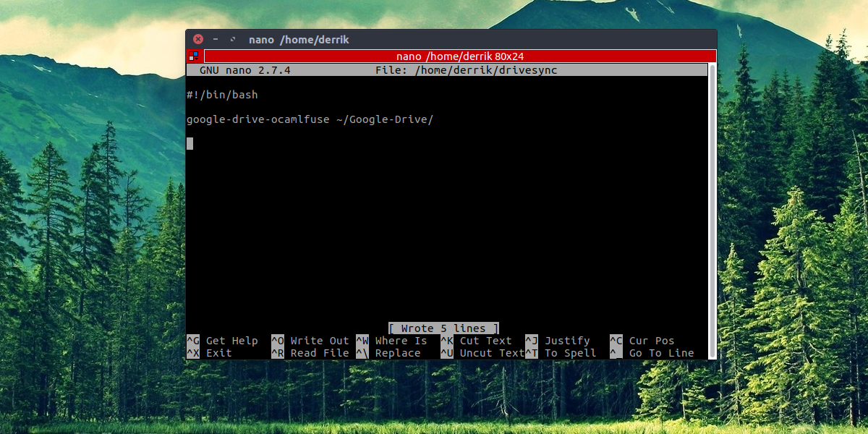Click the red Terminator title bar
This screenshot has width=868, height=434.
pyautogui.click(x=459, y=56)
